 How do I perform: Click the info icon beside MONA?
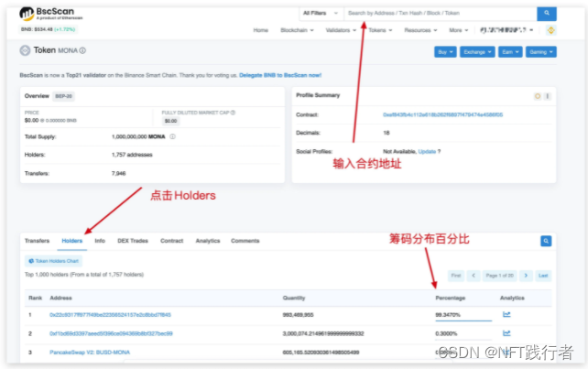tap(82, 50)
